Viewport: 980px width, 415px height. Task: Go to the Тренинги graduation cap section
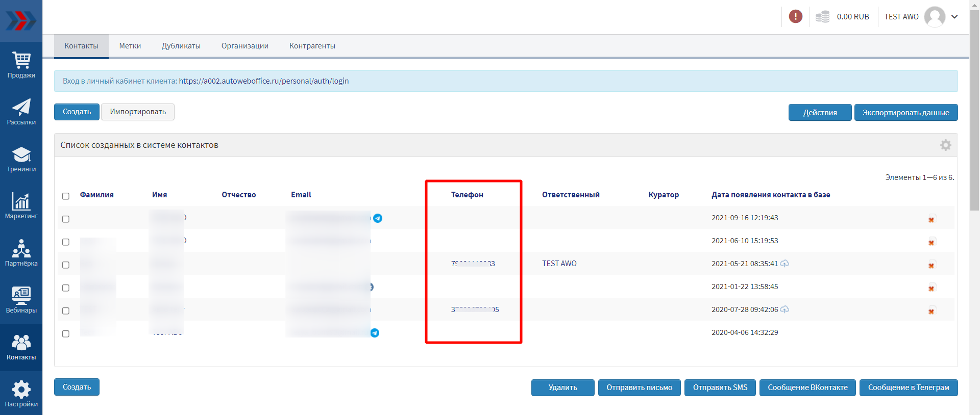(x=21, y=159)
